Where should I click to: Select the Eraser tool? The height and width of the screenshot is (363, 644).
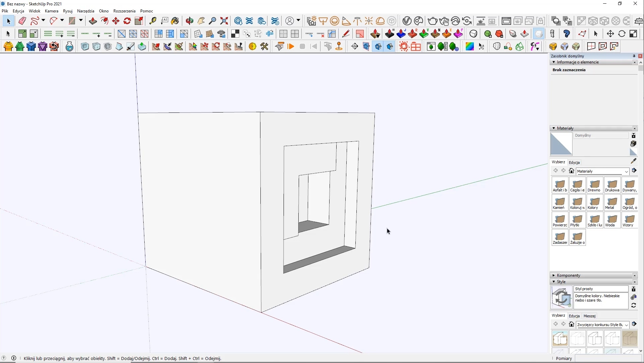[x=22, y=21]
